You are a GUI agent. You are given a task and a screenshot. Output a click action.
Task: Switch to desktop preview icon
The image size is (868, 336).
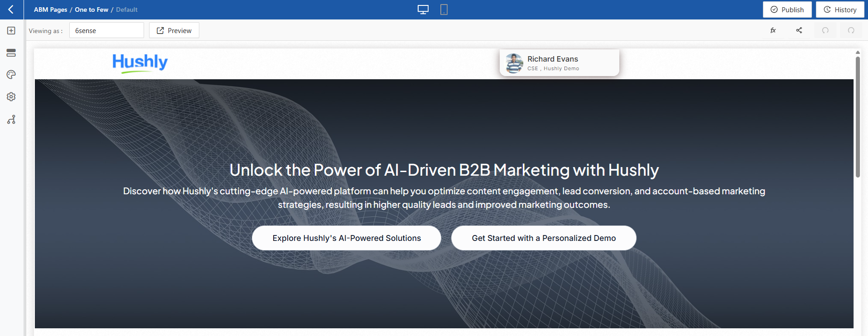click(423, 10)
